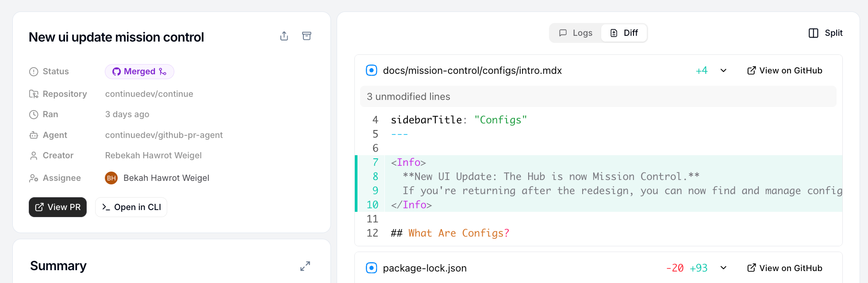Open the continuedev/continue repository link

(149, 94)
